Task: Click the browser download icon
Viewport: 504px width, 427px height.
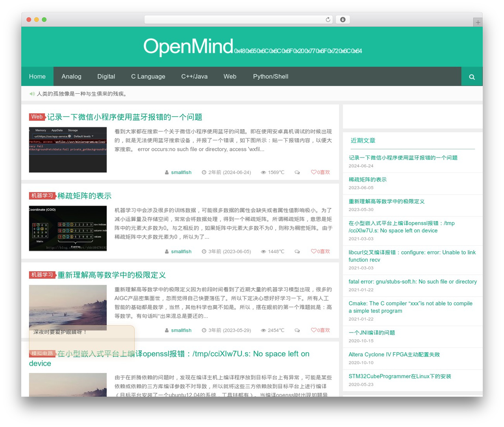Action: pyautogui.click(x=343, y=20)
